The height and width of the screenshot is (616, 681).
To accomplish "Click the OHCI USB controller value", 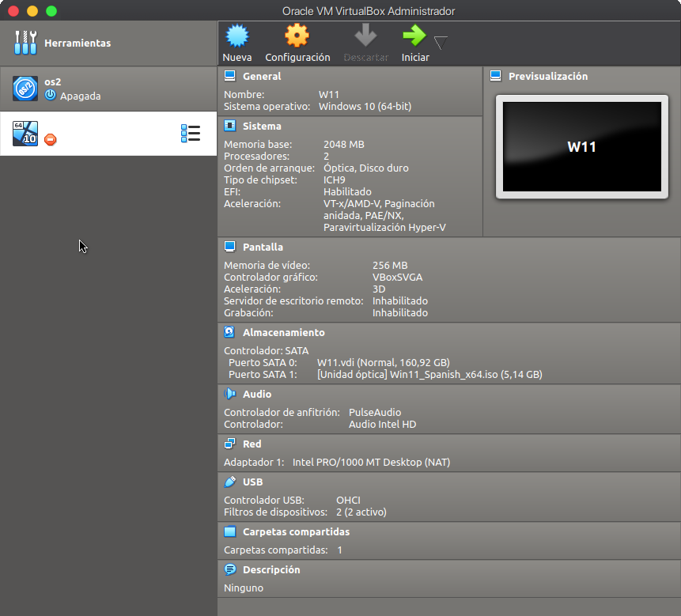I will click(x=348, y=500).
